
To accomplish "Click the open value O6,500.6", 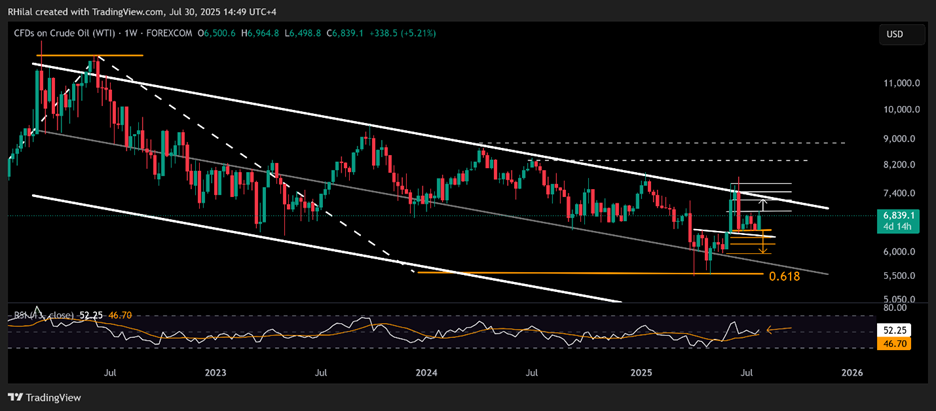I will pyautogui.click(x=218, y=33).
